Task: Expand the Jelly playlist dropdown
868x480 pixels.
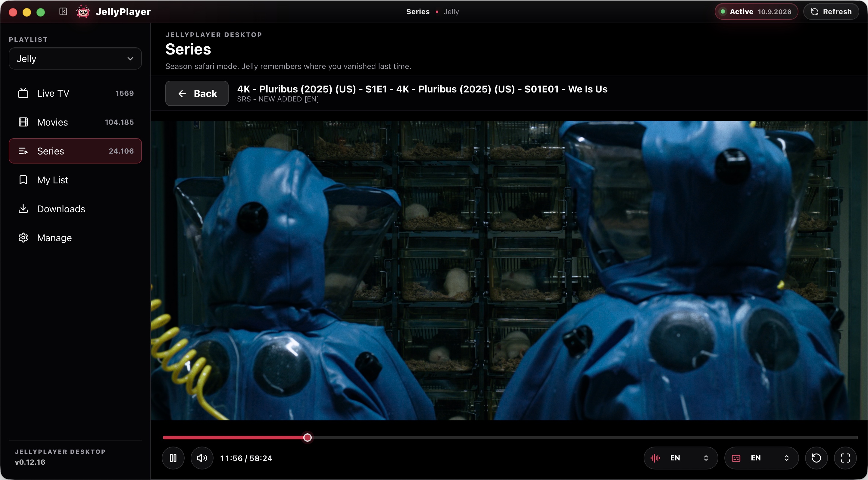Action: (x=75, y=59)
